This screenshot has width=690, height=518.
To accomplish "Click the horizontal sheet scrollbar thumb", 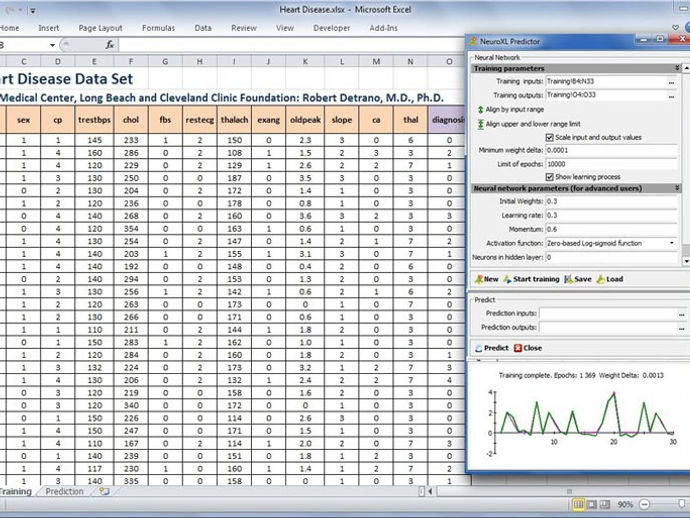I will [569, 491].
